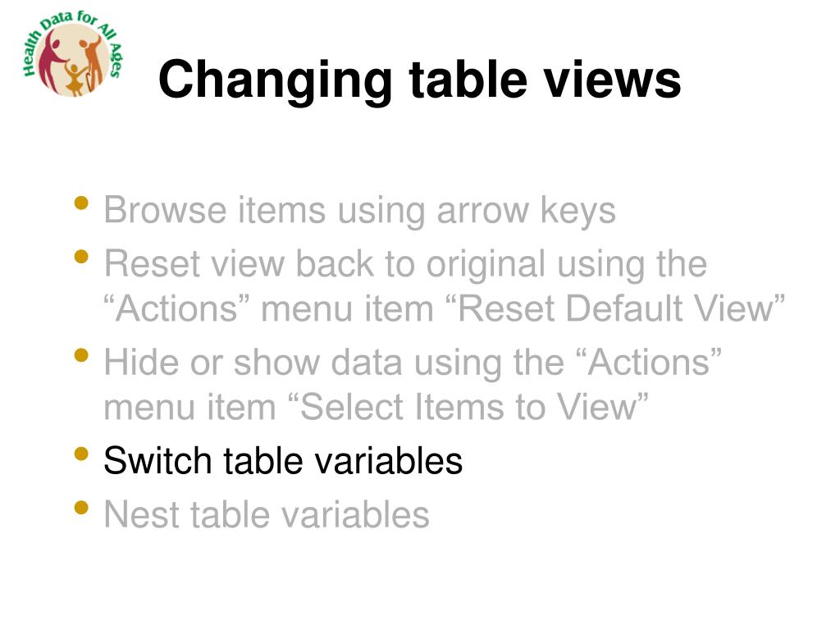Click the greyed Nest table variables text
This screenshot has height=630, width=840.
tap(267, 514)
